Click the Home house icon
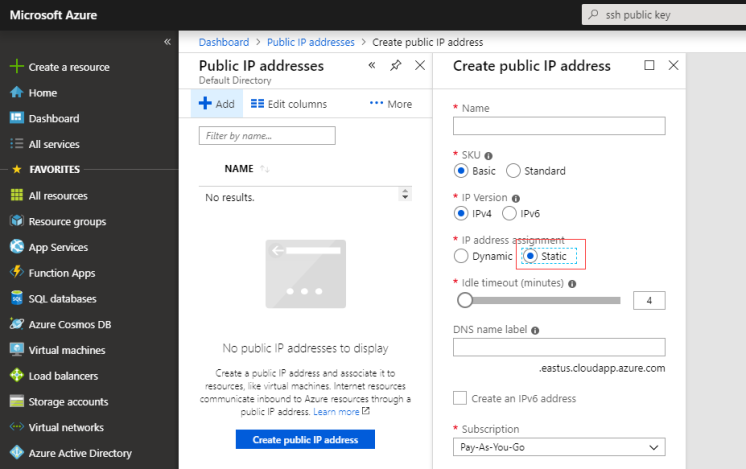Screen dimensions: 746x469 17,92
